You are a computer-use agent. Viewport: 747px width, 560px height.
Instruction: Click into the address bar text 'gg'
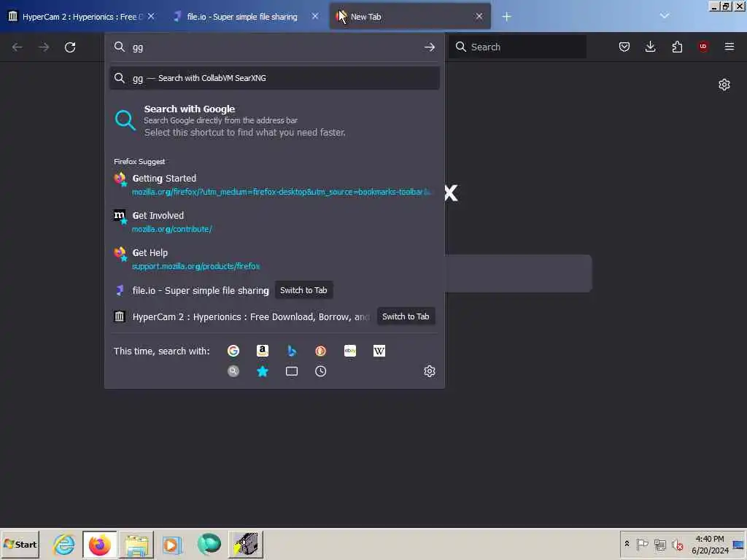(x=138, y=47)
